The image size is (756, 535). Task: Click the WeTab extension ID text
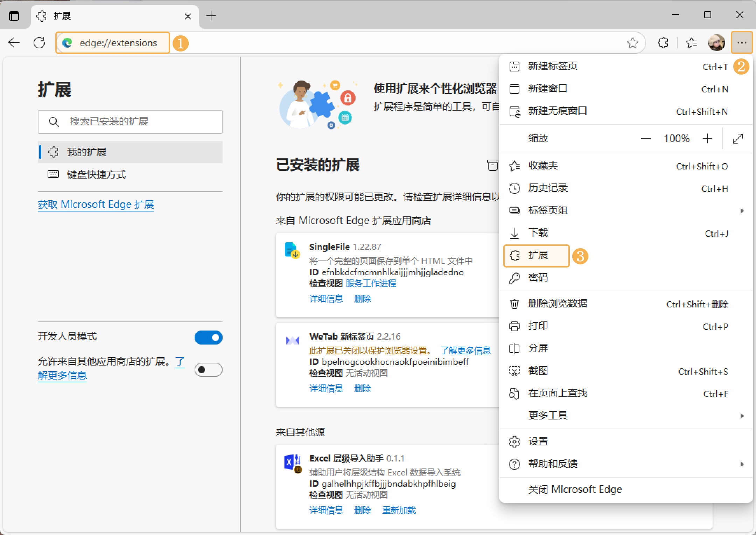coord(389,362)
